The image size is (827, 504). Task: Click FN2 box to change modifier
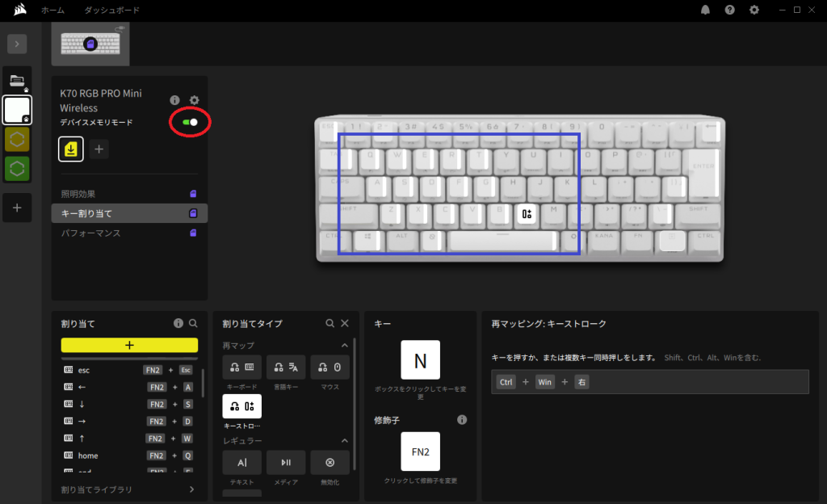click(420, 451)
